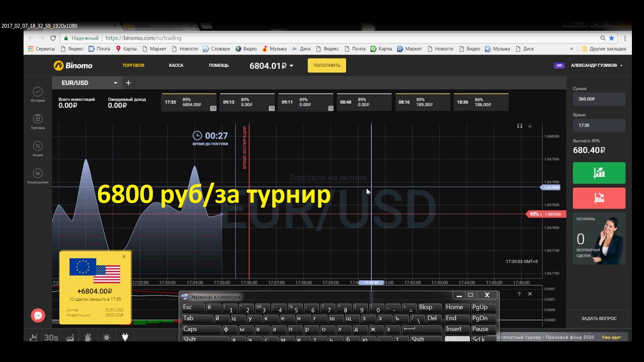Tap PgDn on the on-screen keyboard
The height and width of the screenshot is (362, 644).
point(483,319)
